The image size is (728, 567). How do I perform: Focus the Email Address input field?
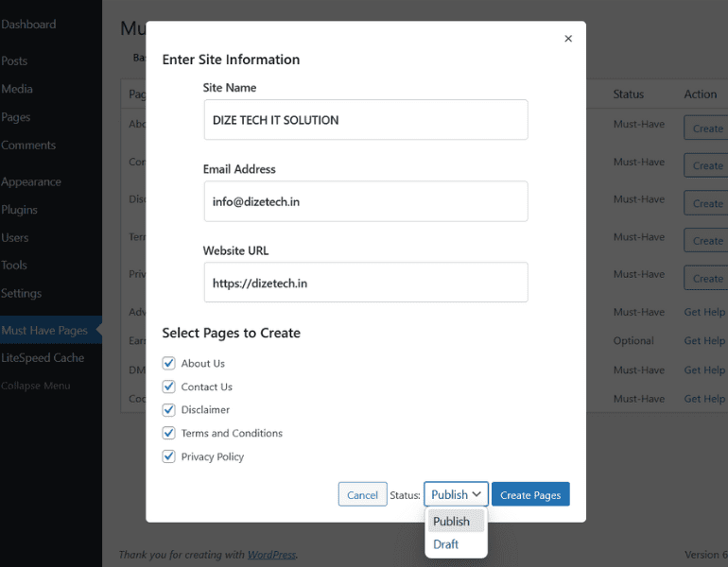[365, 201]
